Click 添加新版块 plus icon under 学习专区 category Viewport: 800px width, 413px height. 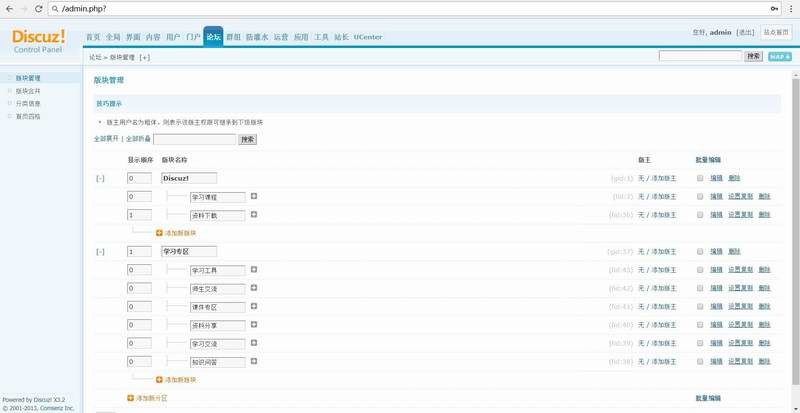pyautogui.click(x=159, y=380)
